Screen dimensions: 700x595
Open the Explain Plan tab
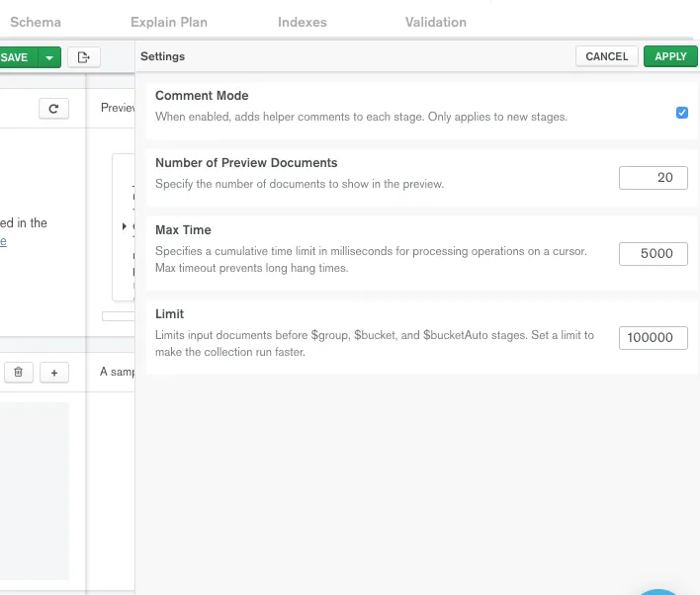tap(169, 22)
